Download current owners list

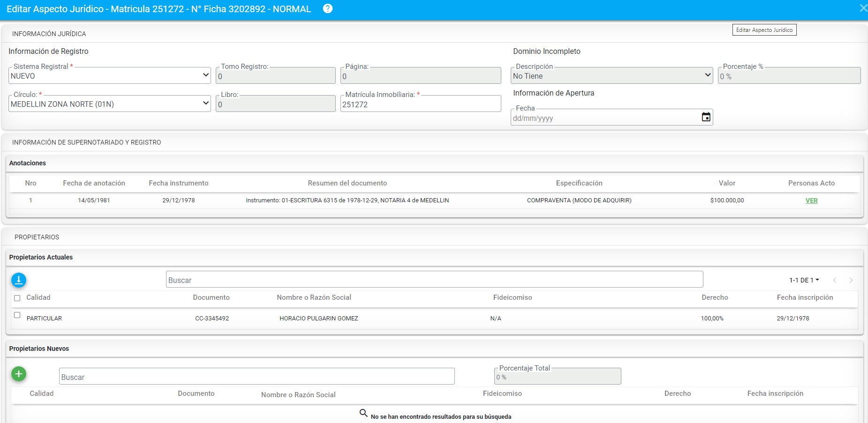point(19,280)
